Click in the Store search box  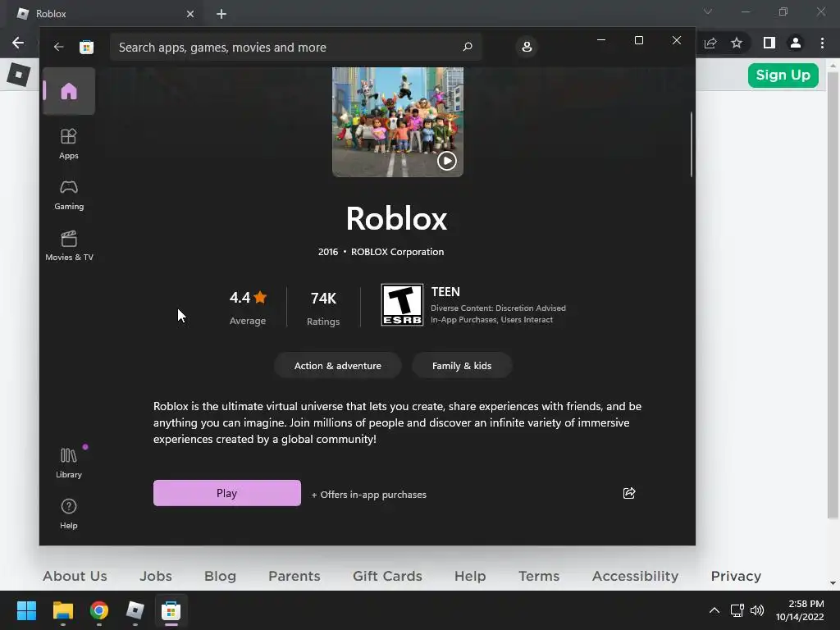(295, 47)
